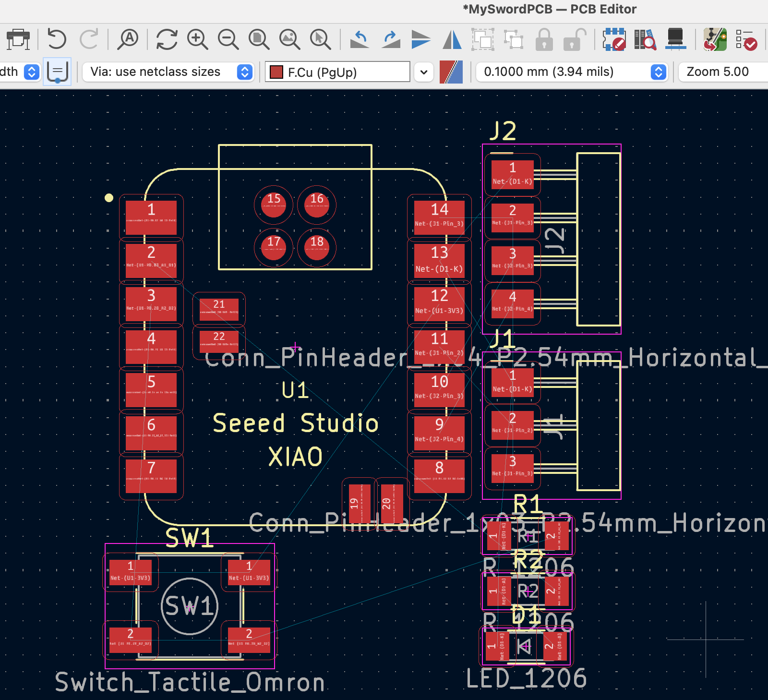Click the U1 reference designator text
The height and width of the screenshot is (700, 768).
coord(295,390)
